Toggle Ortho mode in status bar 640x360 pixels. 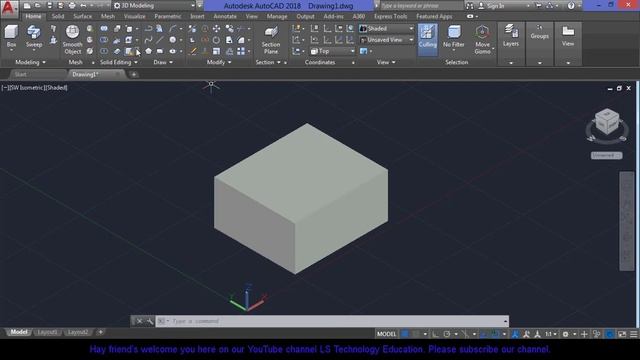tap(436, 334)
